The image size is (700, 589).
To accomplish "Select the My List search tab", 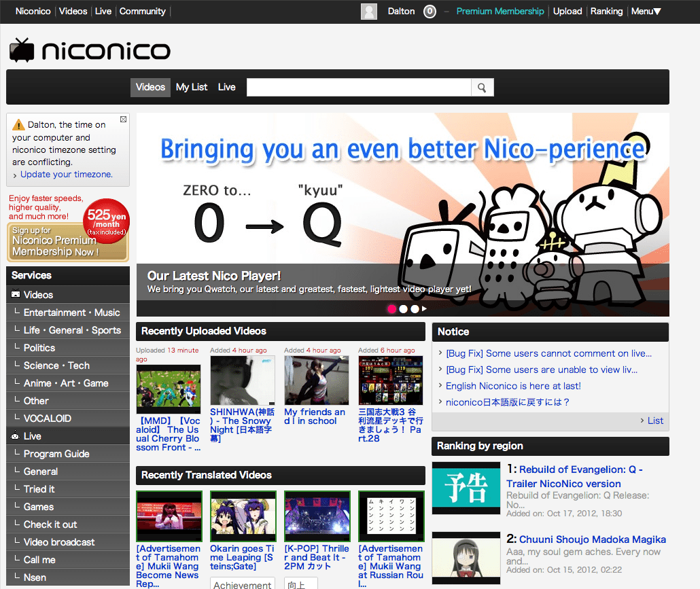I will tap(192, 88).
